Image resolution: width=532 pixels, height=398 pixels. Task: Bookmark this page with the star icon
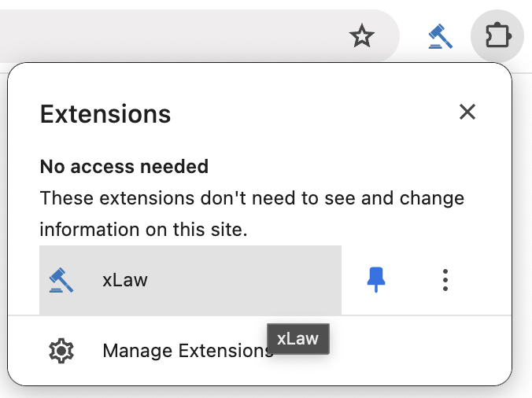[362, 35]
